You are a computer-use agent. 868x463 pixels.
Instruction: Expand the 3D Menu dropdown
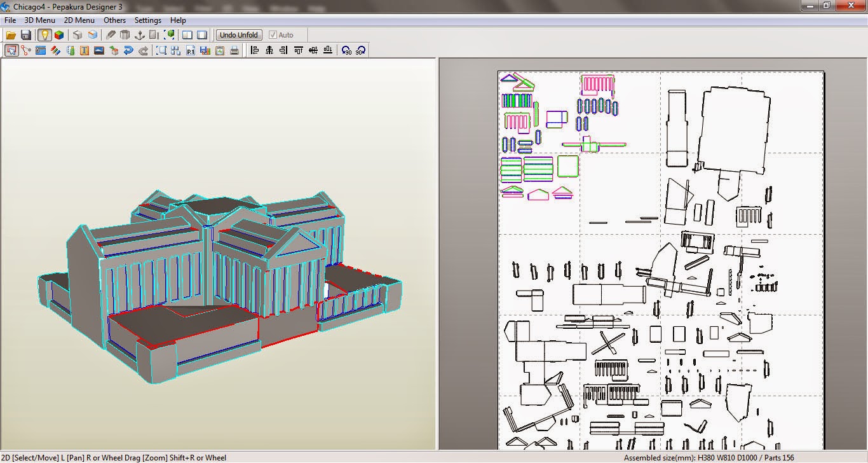tap(39, 20)
